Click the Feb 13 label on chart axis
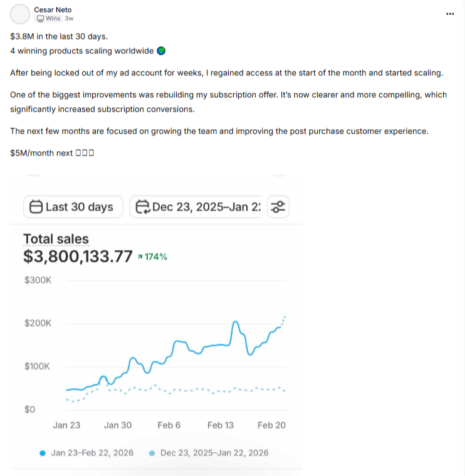This screenshot has width=465, height=476. pos(220,425)
